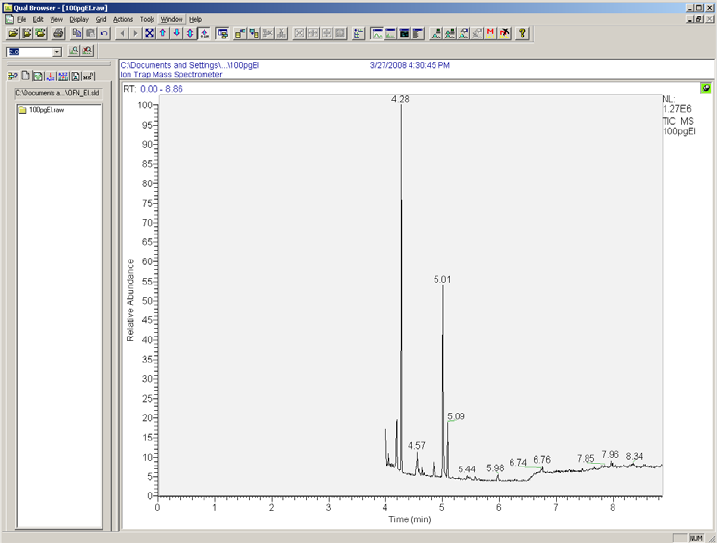Screen dimensions: 717x543
Task: Open the Tools menu
Action: click(147, 19)
